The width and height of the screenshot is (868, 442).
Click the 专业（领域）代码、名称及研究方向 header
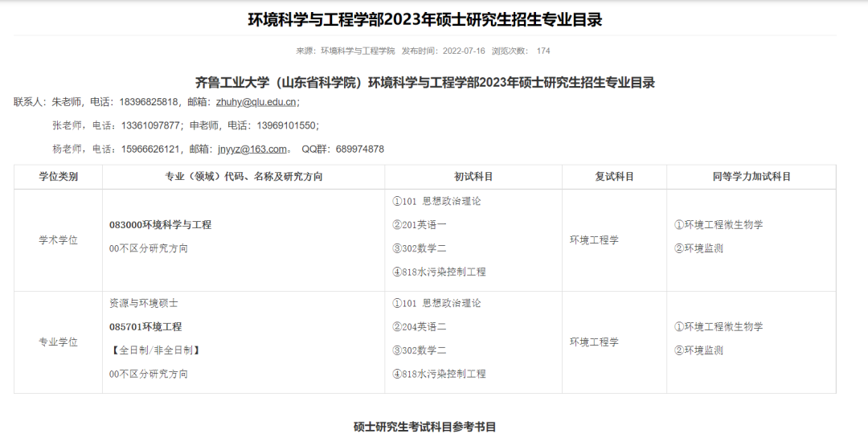(x=244, y=177)
